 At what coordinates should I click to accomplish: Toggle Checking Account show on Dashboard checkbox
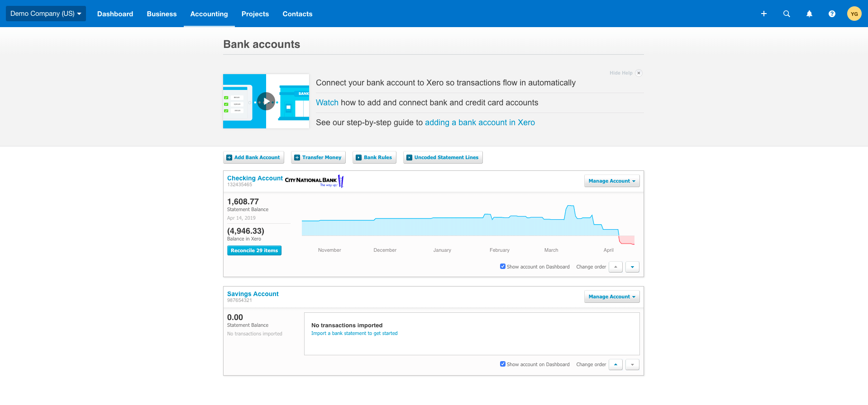click(x=502, y=266)
